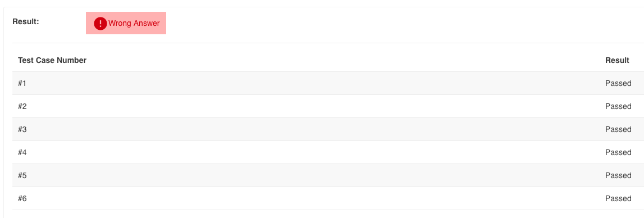Click Passed result for test #6

coord(618,199)
